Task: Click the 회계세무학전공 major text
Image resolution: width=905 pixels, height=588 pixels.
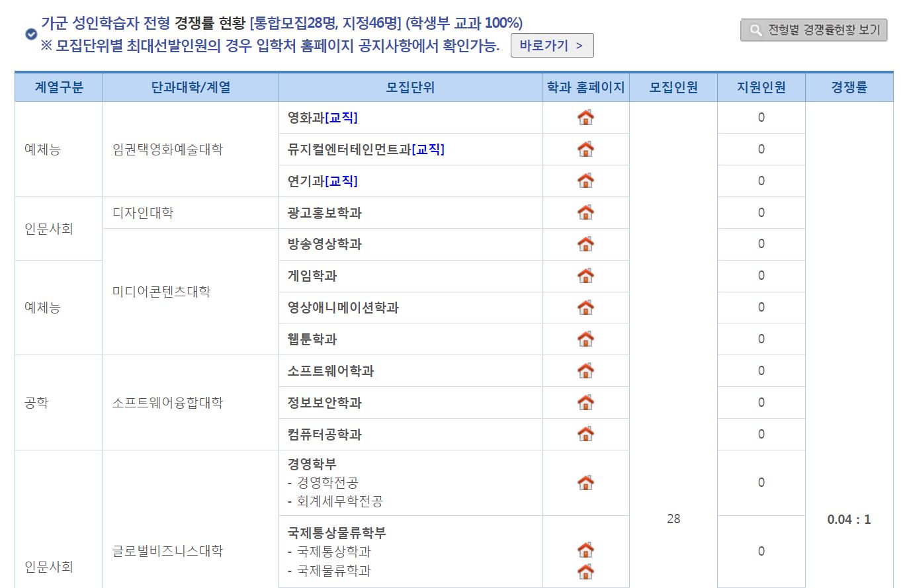Action: point(340,501)
